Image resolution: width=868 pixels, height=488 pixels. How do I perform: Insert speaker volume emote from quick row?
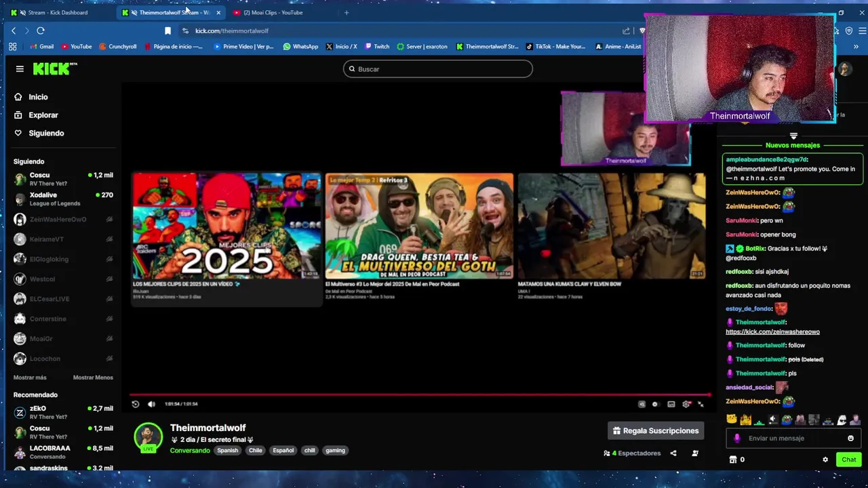coord(772,420)
